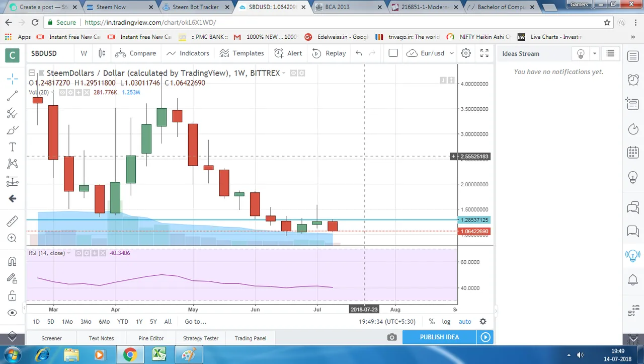Select the ruler measure tool
Viewport: 644px width, 364px height.
coord(12,221)
